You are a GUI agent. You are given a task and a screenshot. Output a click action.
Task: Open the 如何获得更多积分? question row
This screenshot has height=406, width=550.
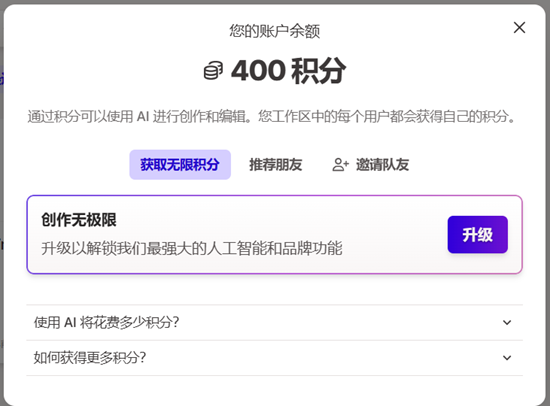coord(275,358)
